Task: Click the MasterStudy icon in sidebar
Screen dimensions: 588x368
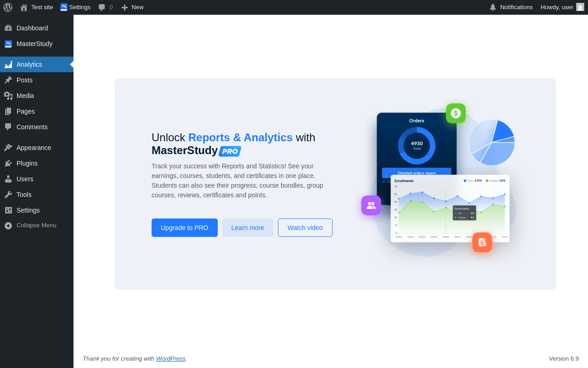Action: (x=8, y=44)
